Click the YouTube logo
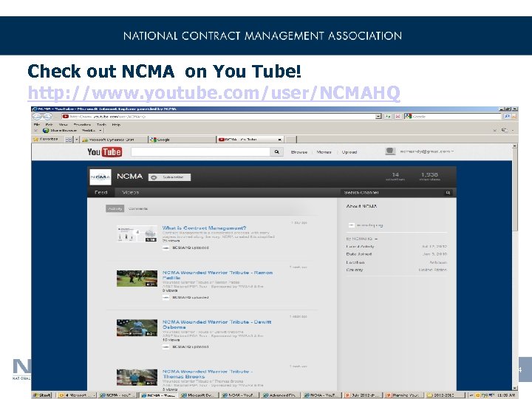Screen dimensions: 532x399 104,152
